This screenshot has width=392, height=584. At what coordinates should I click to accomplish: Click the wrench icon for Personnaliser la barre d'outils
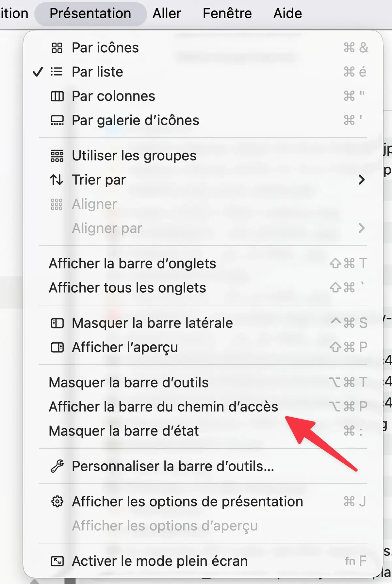tap(57, 467)
